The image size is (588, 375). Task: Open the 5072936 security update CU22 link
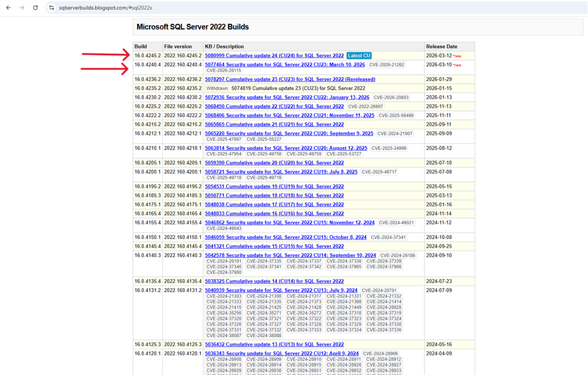(x=287, y=97)
